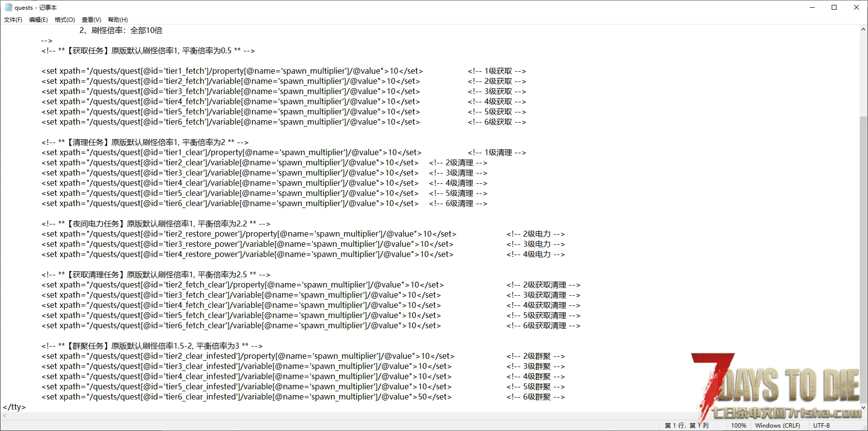
Task: Open the 文件(F) menu
Action: coord(13,20)
